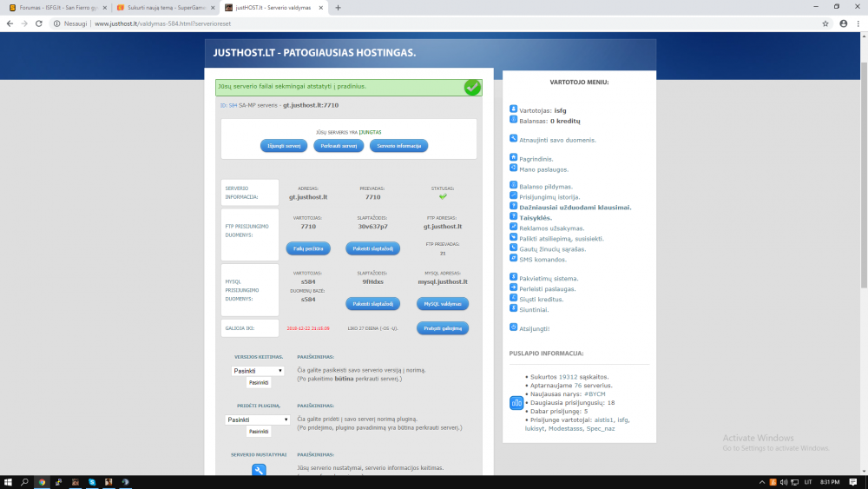Click the wrench icon for Serverio nustatymai

tap(259, 470)
